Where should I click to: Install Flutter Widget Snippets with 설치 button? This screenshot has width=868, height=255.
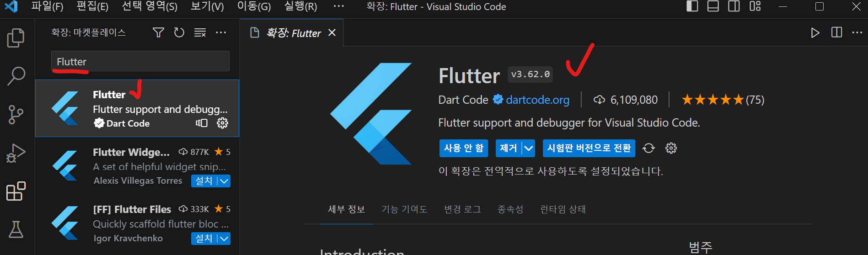click(x=204, y=181)
